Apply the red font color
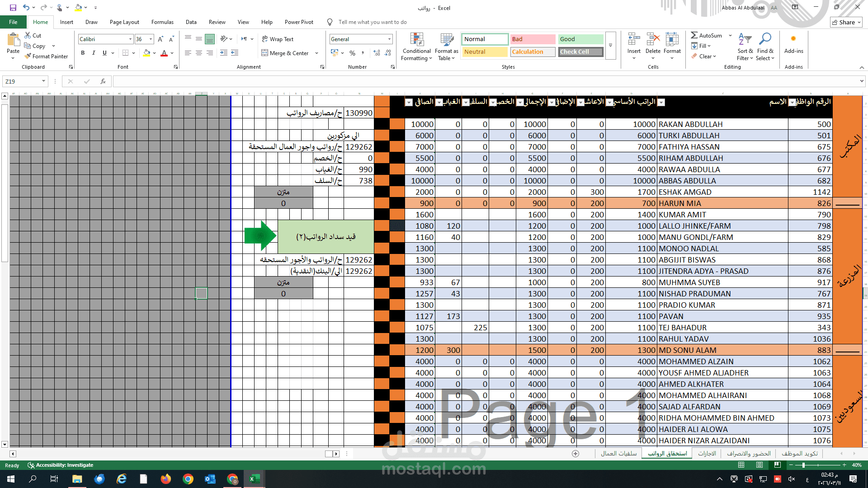 [x=164, y=53]
